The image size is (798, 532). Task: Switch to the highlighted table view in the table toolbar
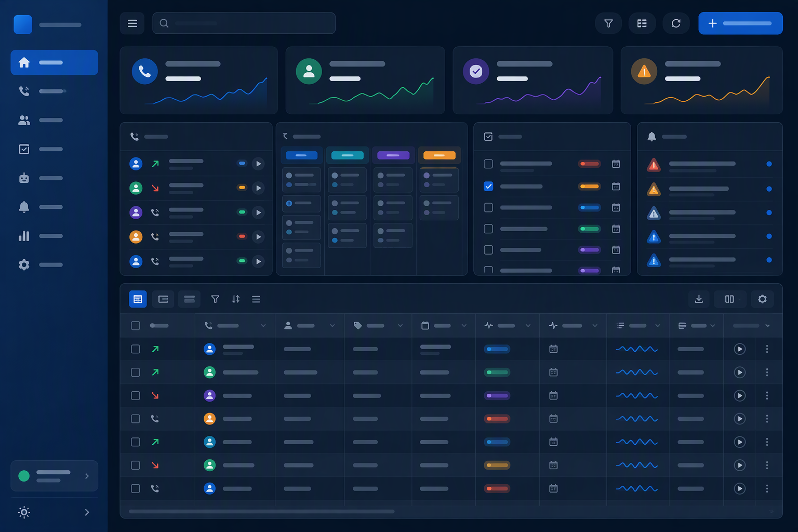click(x=138, y=299)
